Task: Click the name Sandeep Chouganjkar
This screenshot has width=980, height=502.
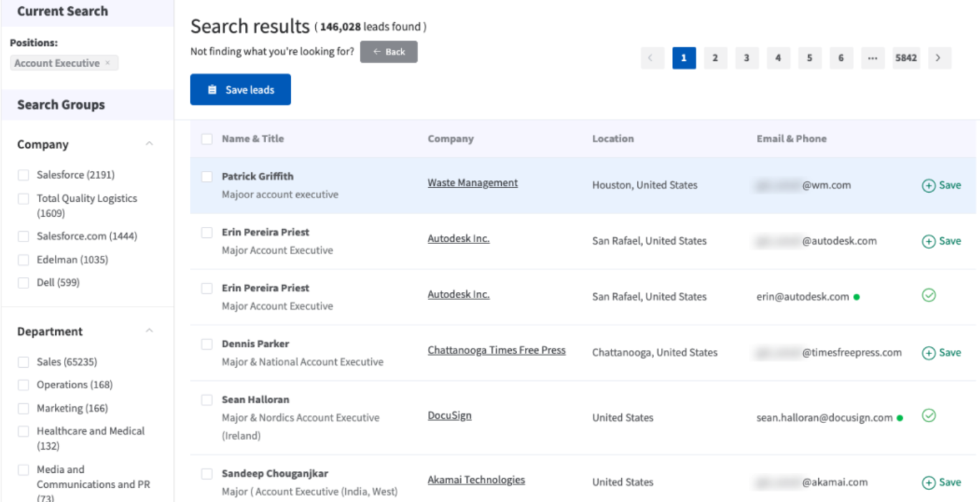Action: pos(275,473)
